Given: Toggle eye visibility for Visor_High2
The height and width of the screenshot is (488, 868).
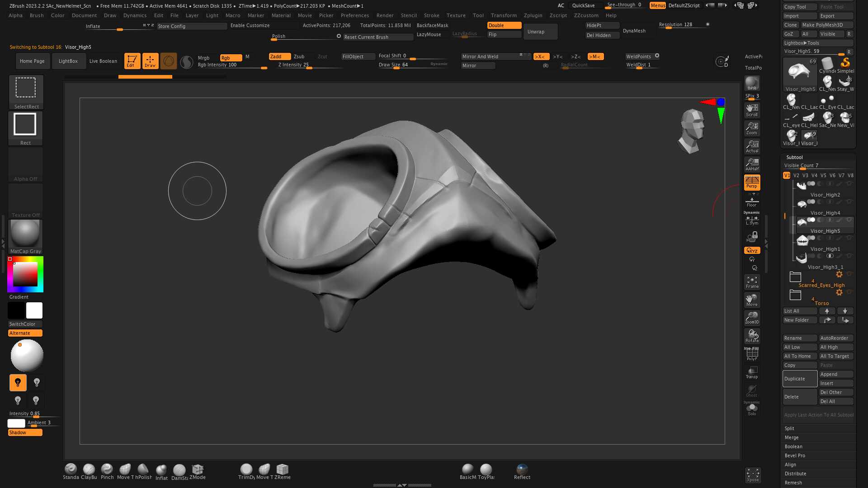Looking at the screenshot, I should (849, 184).
